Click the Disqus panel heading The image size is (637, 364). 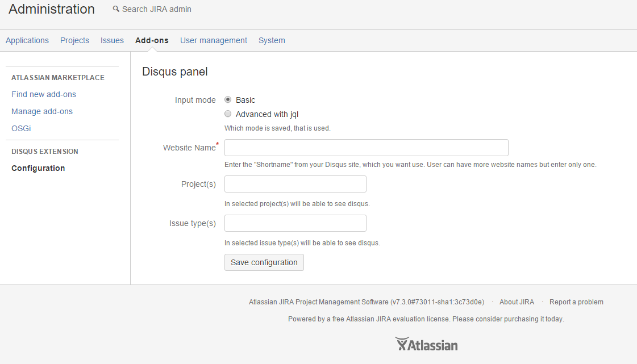(x=174, y=72)
